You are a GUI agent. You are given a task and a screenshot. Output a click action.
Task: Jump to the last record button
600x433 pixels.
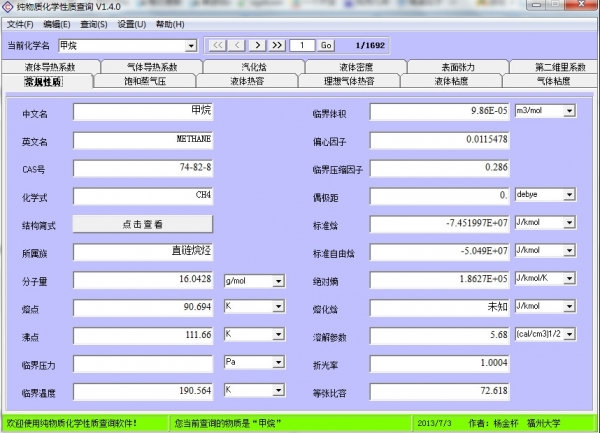276,45
